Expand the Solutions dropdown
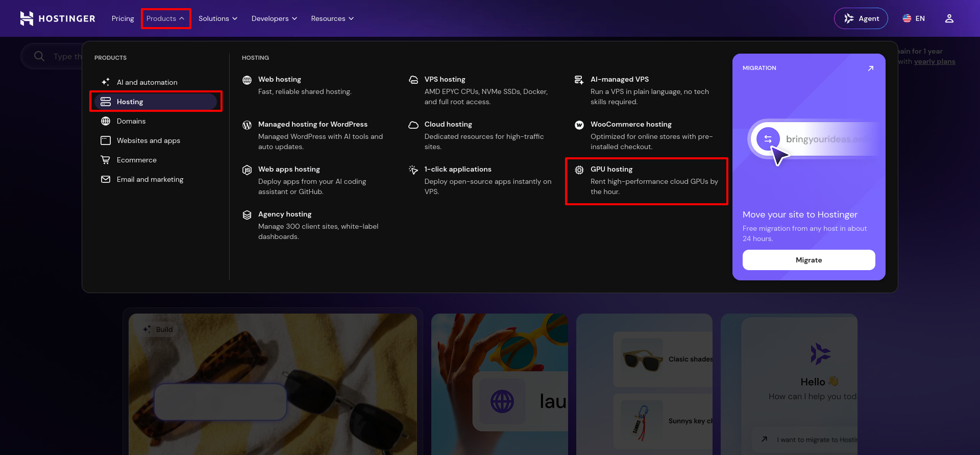This screenshot has width=980, height=455. [218, 18]
